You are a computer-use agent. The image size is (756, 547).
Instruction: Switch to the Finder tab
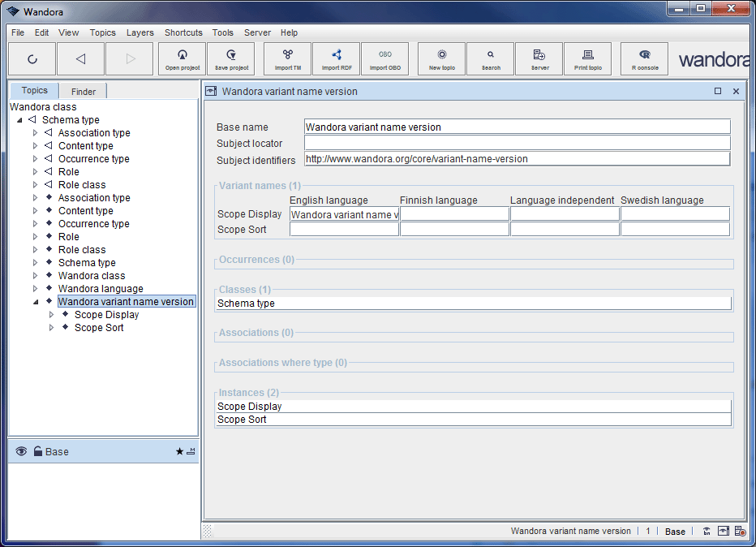click(x=83, y=92)
